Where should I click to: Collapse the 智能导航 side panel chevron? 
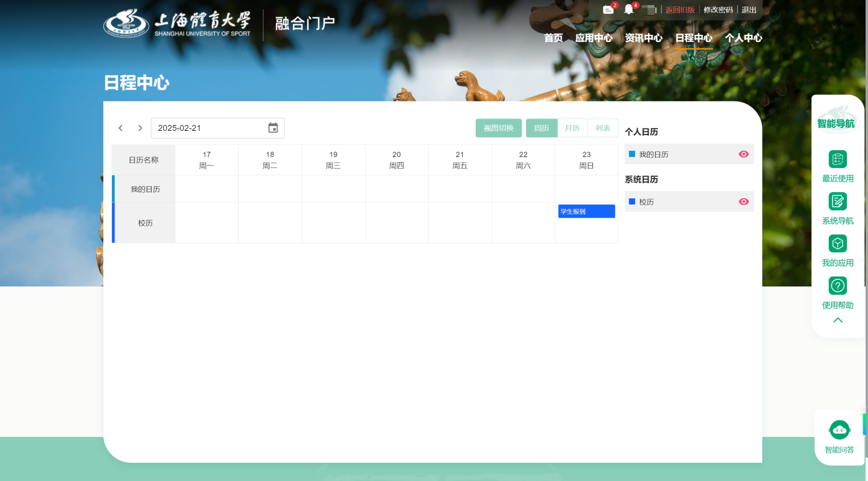point(838,320)
